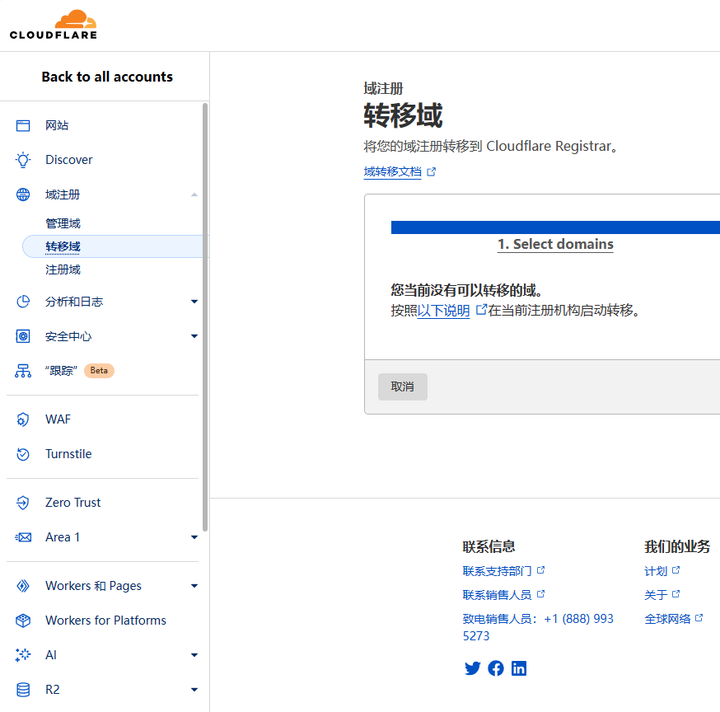Click 联系支持部门 link
Image resolution: width=720 pixels, height=712 pixels.
[x=497, y=571]
